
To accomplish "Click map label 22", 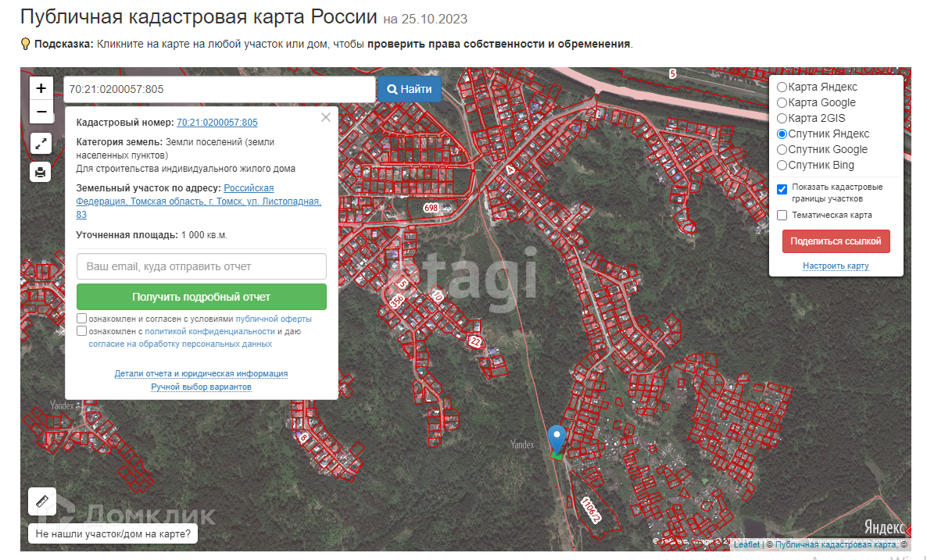I will pos(475,341).
